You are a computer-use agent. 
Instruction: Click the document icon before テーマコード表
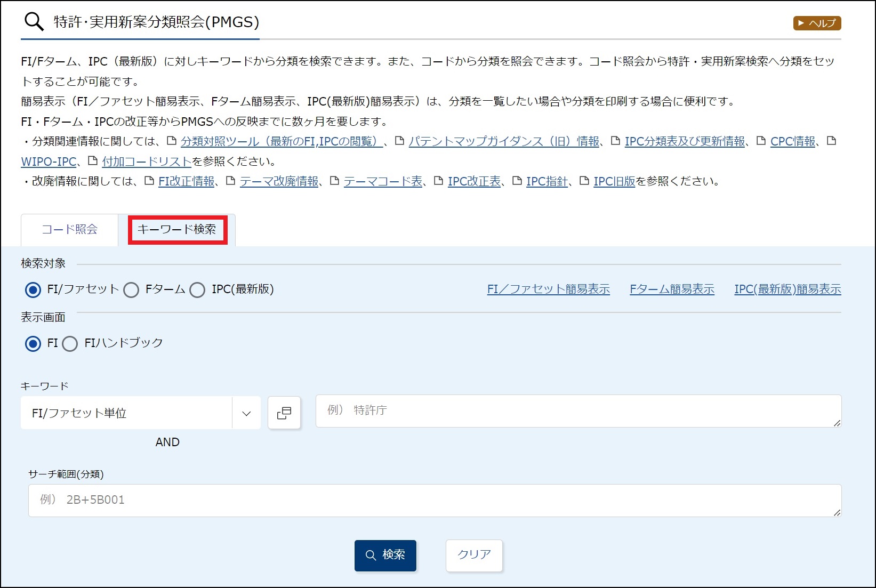[x=334, y=181]
